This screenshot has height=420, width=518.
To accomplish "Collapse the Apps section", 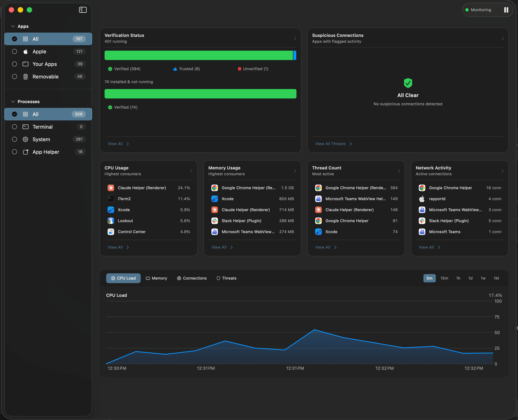I will (x=13, y=26).
